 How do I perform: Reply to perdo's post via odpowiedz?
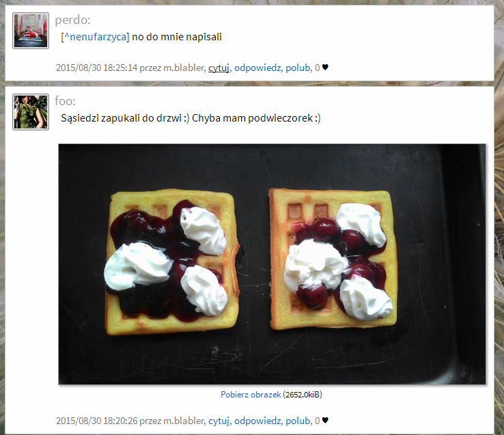pos(257,68)
